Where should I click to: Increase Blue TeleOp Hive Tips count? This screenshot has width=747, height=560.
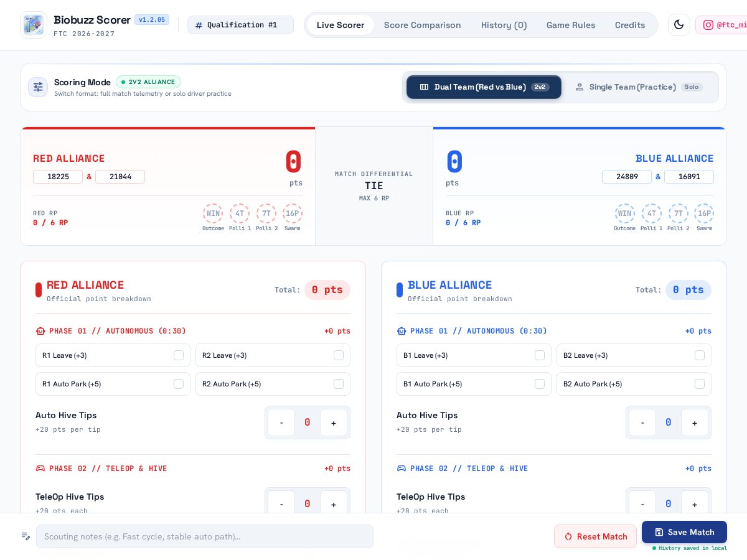tap(695, 502)
